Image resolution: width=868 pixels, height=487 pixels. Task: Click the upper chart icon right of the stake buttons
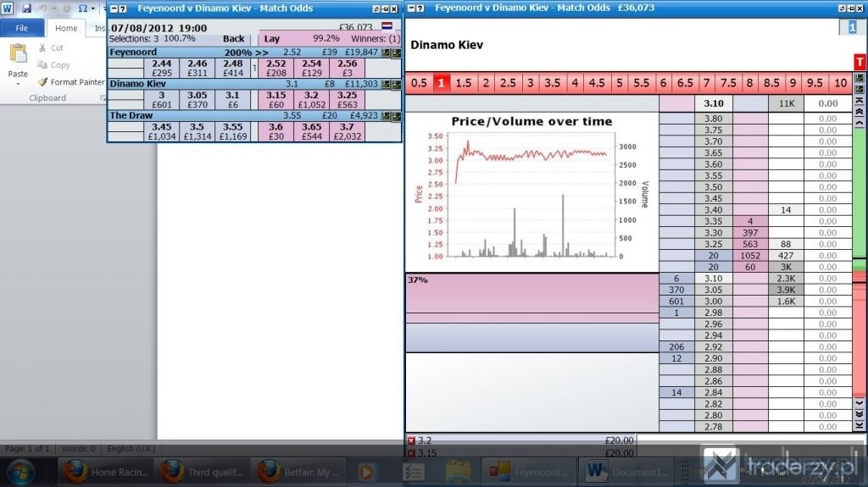click(x=860, y=78)
